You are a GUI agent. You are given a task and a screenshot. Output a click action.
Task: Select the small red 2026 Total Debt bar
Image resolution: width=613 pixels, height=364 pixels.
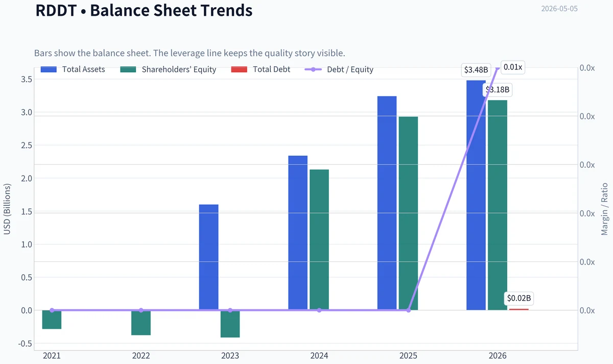[519, 309]
